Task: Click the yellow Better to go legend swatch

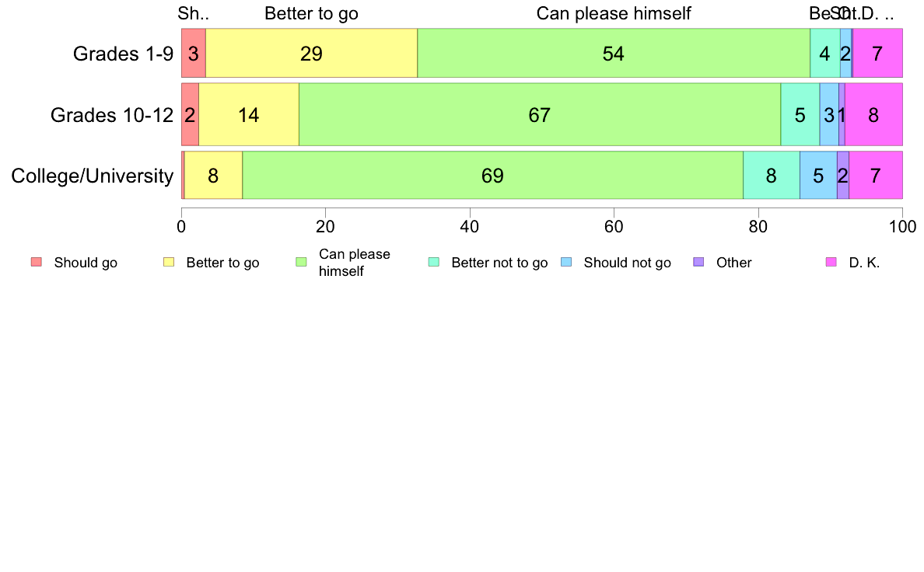Action: [x=169, y=262]
